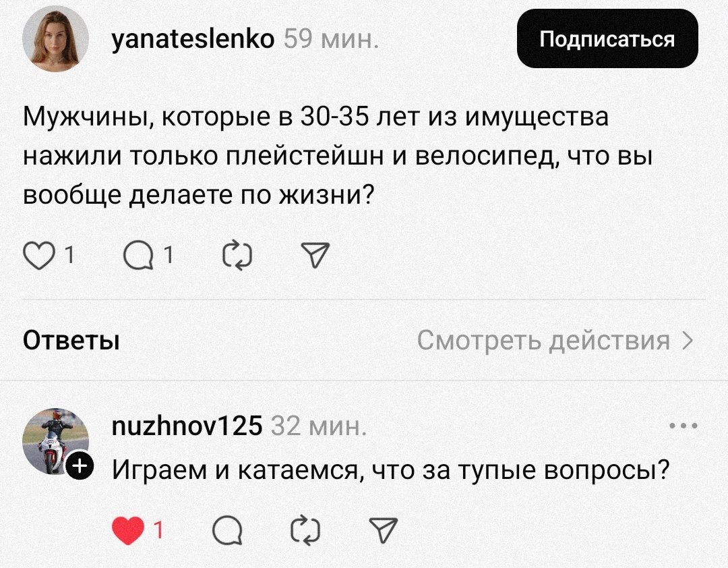Share the main post via send icon

pyautogui.click(x=314, y=256)
